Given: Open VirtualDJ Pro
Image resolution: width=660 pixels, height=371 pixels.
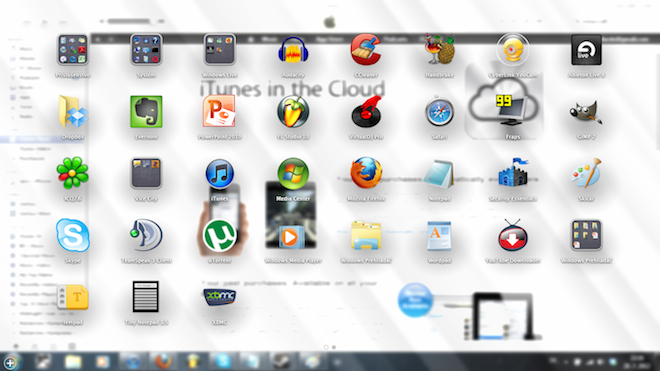Looking at the screenshot, I should [x=366, y=112].
